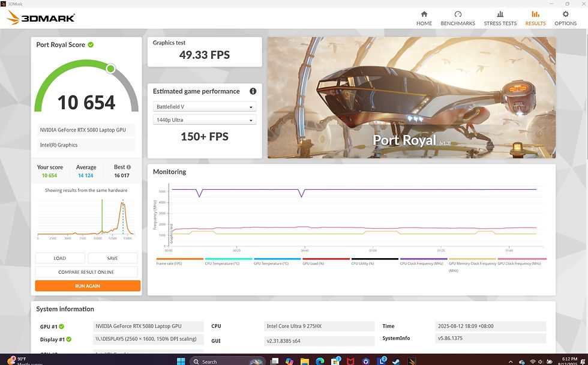Click the SAVE button
The width and height of the screenshot is (588, 365).
click(x=113, y=258)
